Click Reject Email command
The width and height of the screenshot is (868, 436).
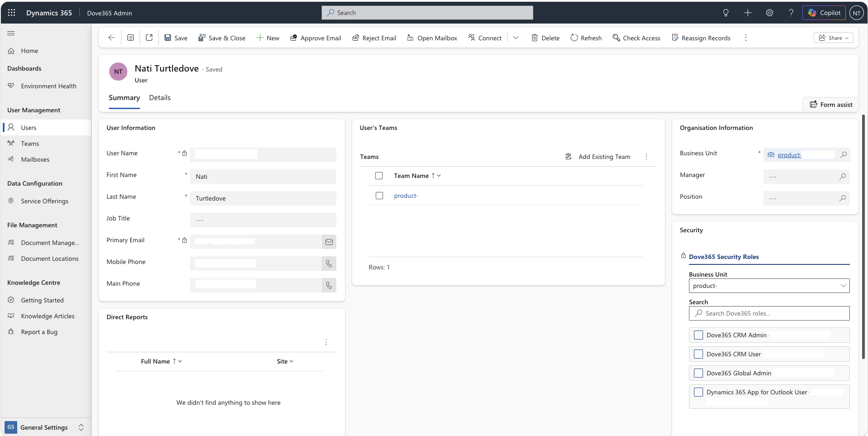[x=374, y=38]
